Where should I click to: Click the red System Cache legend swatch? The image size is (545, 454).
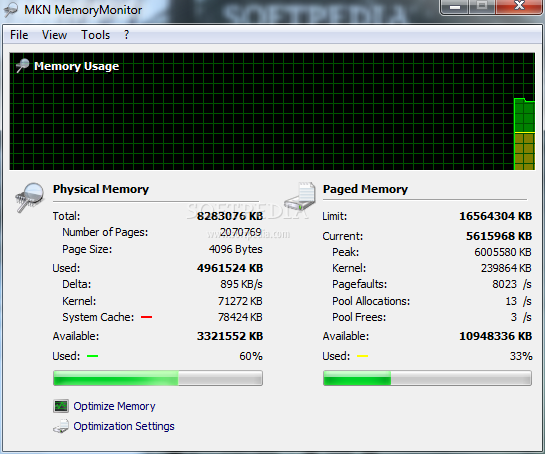click(x=146, y=317)
